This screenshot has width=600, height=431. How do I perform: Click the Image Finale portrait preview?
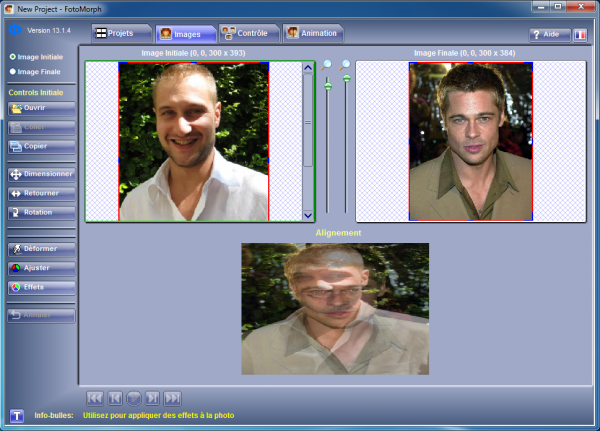(470, 141)
